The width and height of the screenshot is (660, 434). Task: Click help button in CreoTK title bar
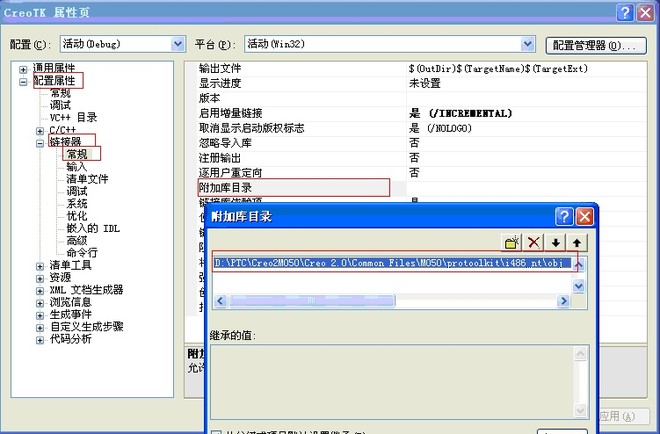[x=624, y=11]
